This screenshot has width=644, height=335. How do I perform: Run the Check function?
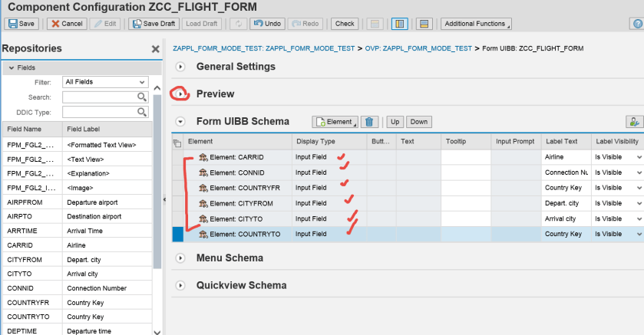(345, 24)
